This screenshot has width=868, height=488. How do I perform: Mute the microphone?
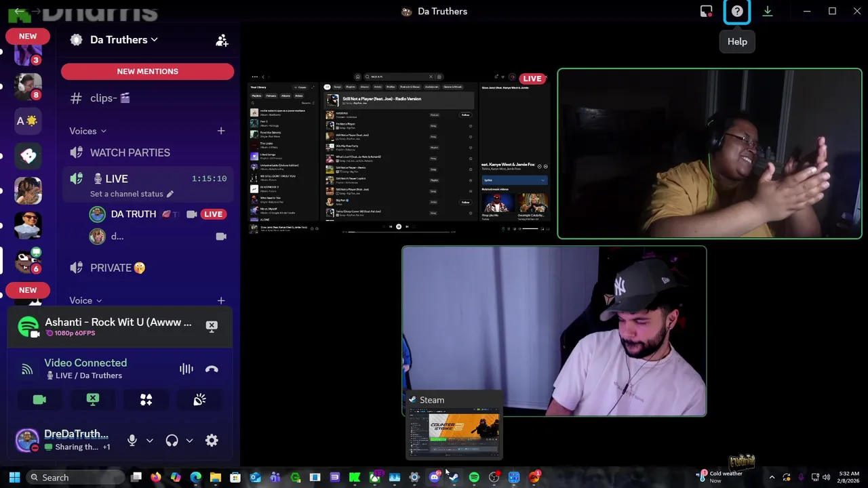132,441
